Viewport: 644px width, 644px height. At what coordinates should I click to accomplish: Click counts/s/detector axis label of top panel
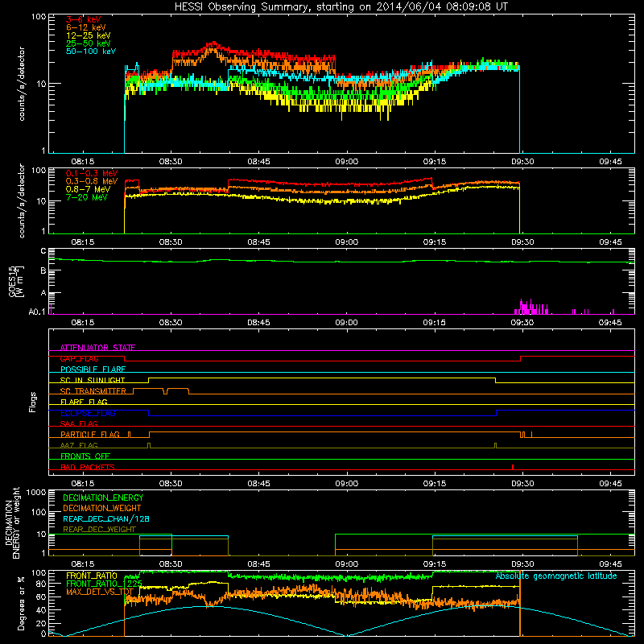pos(22,84)
